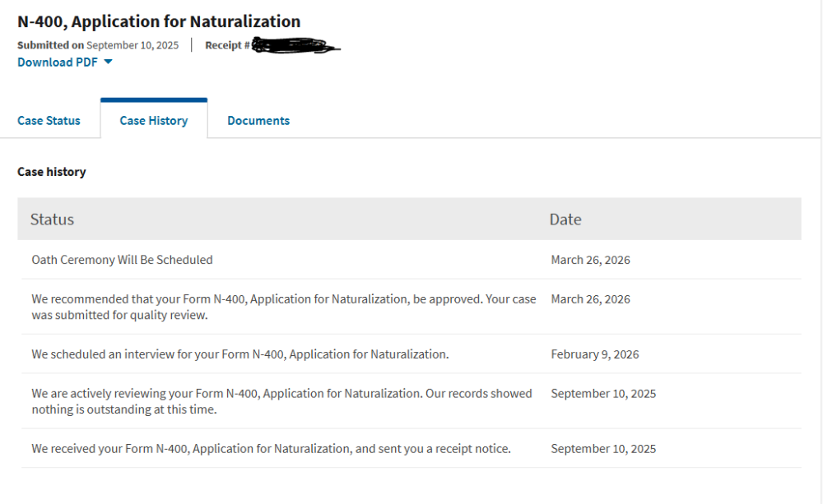
Task: Click the February 9, 2026 interview date
Action: click(x=594, y=354)
